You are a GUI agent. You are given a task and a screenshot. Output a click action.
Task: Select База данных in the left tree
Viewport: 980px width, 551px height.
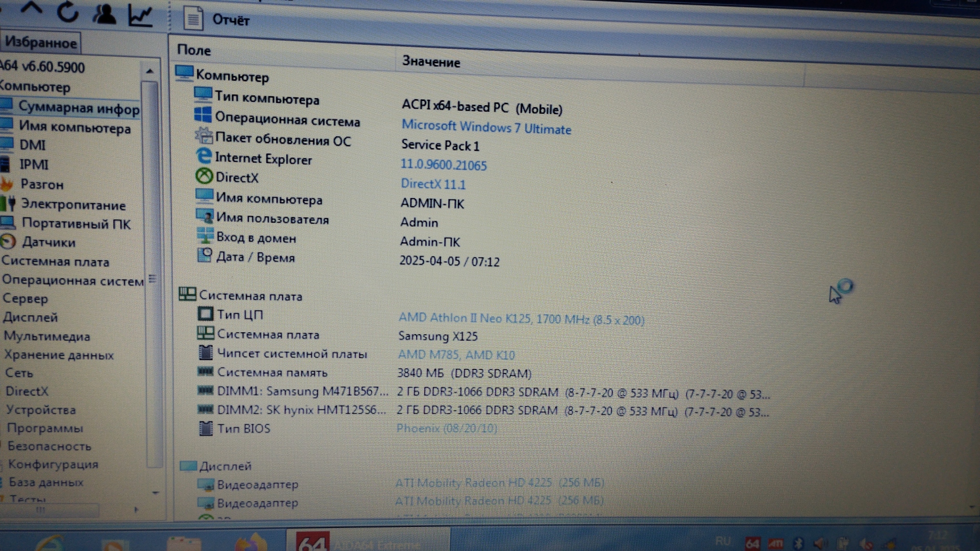46,482
